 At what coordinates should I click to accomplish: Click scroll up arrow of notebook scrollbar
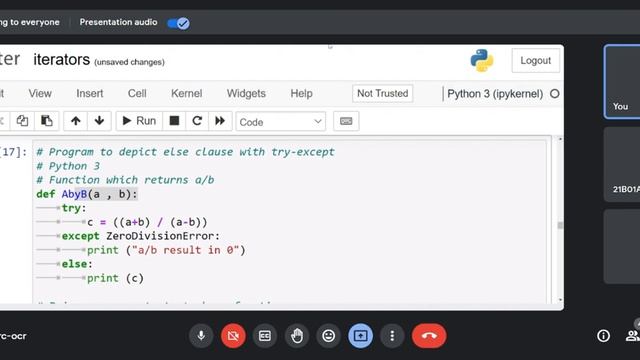[560, 139]
